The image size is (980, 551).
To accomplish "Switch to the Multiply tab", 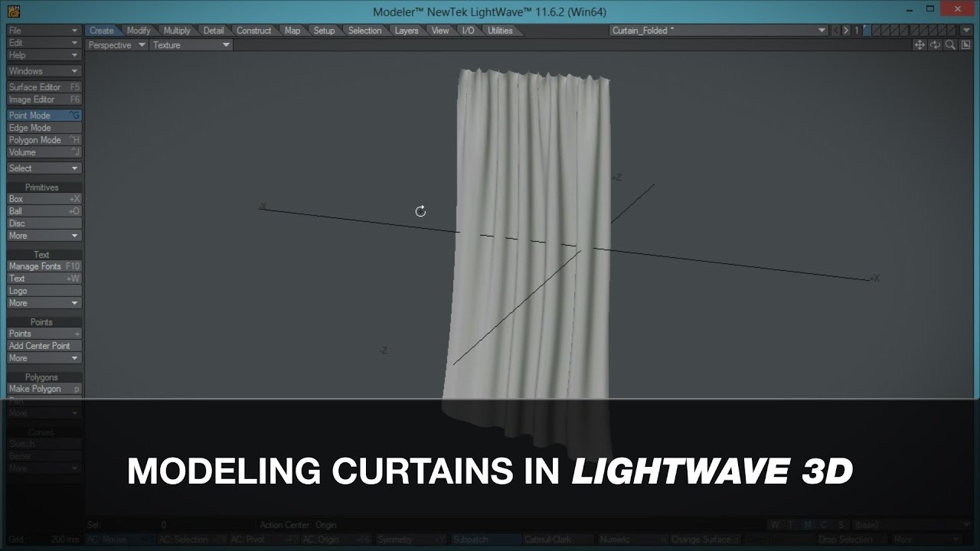I will pyautogui.click(x=177, y=31).
